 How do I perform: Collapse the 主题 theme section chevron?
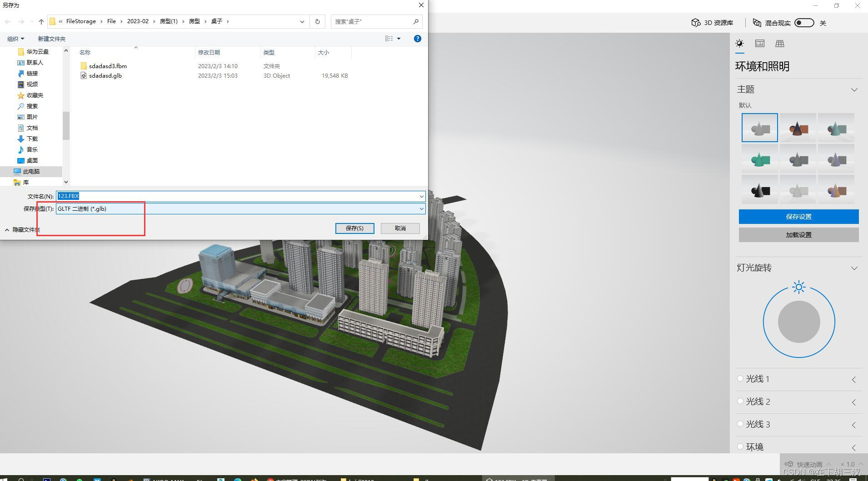point(854,89)
